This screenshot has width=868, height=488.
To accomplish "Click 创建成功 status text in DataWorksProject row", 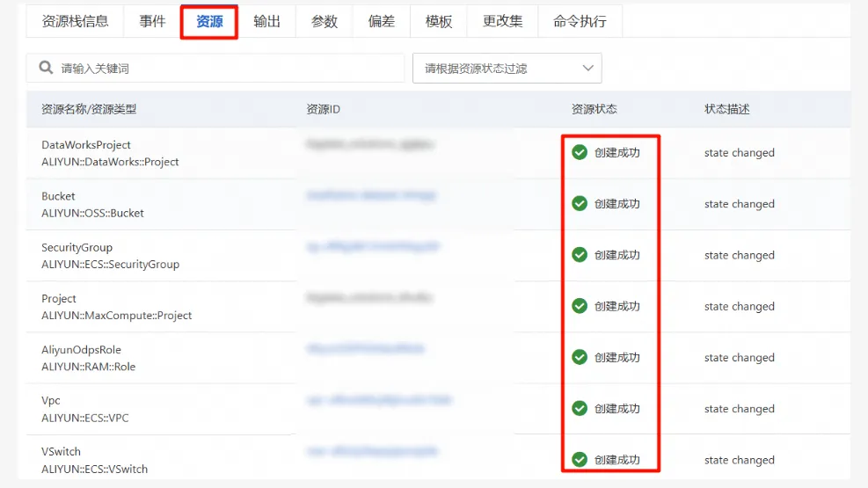I will pyautogui.click(x=616, y=152).
